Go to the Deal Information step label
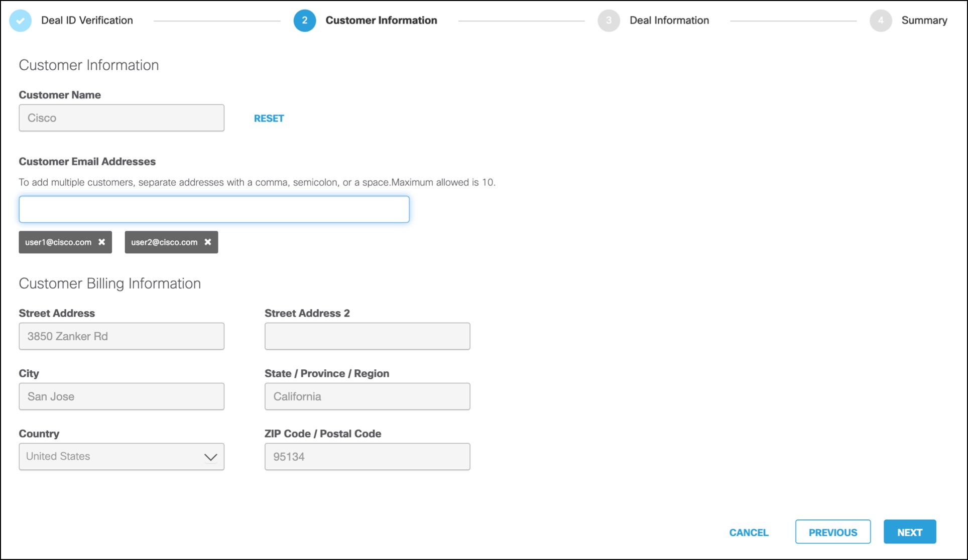Viewport: 968px width, 560px height. coord(669,21)
